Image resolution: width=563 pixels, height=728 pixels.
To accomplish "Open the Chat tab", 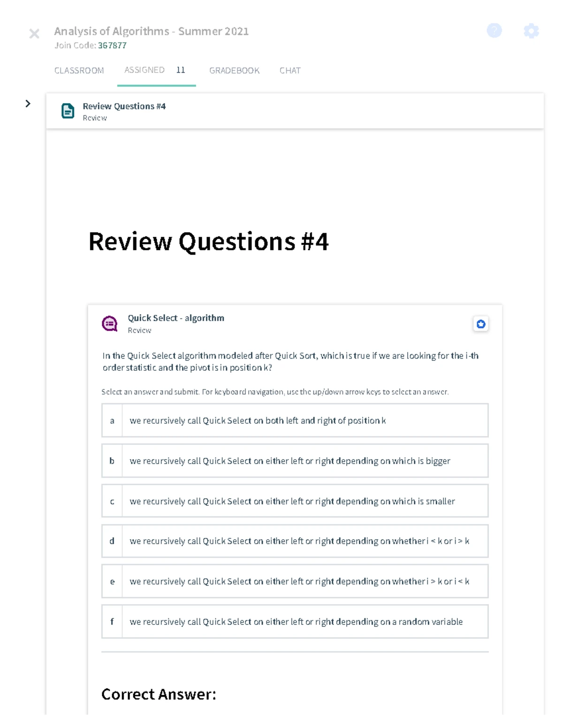I will tap(290, 70).
